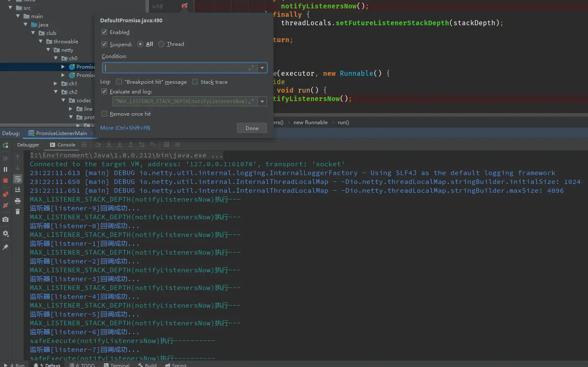This screenshot has height=367, width=588.
Task: Select the Thread suspend radio button
Action: pyautogui.click(x=161, y=44)
